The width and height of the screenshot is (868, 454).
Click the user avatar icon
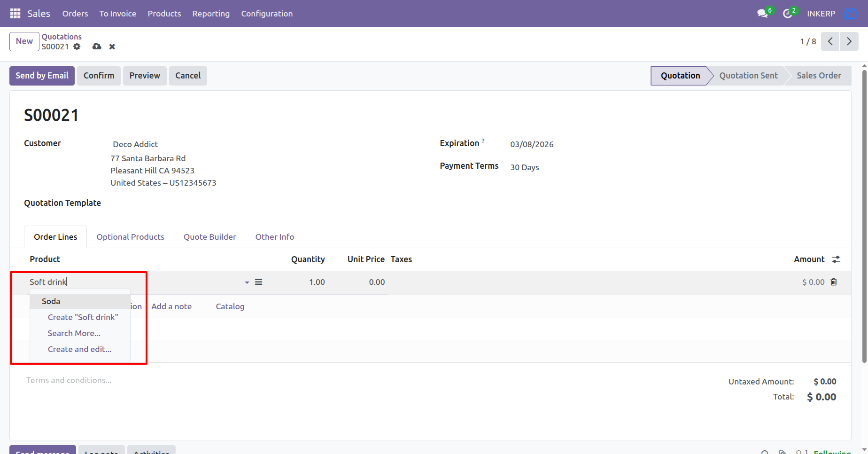[850, 14]
